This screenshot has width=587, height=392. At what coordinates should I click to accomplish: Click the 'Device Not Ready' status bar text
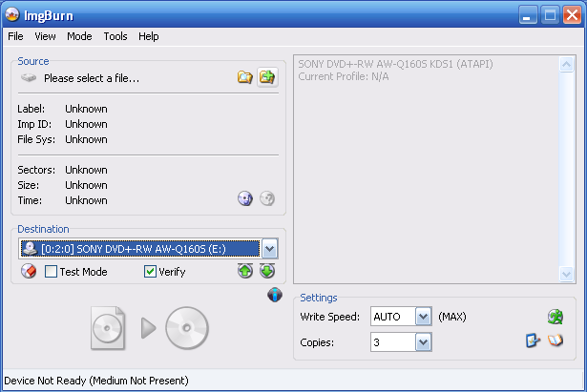pos(96,381)
